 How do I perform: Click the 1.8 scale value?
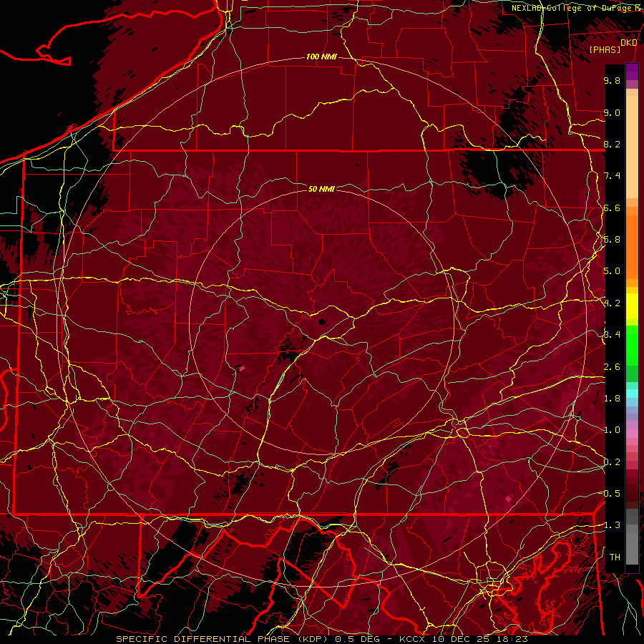(x=612, y=399)
